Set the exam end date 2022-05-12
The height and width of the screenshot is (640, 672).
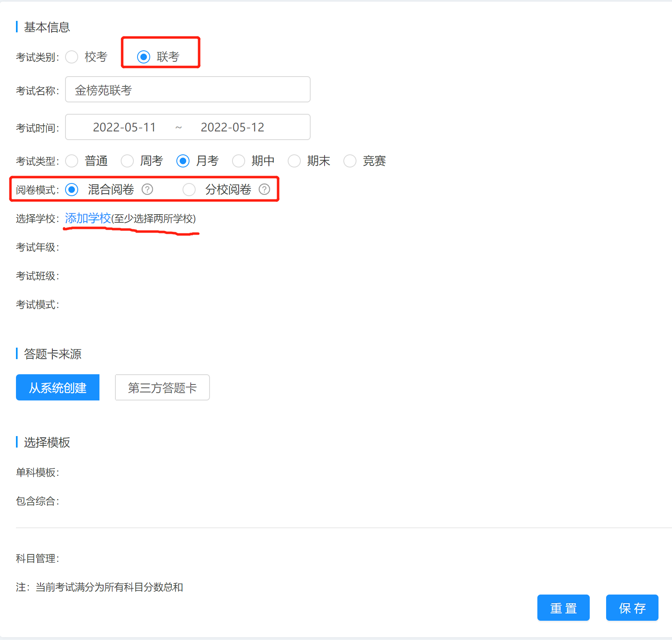click(232, 127)
